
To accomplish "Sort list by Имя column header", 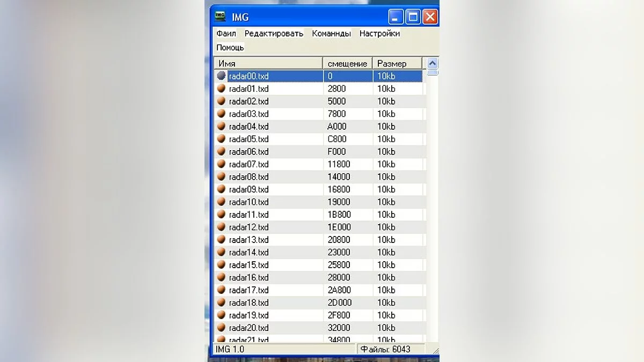I will [x=268, y=63].
